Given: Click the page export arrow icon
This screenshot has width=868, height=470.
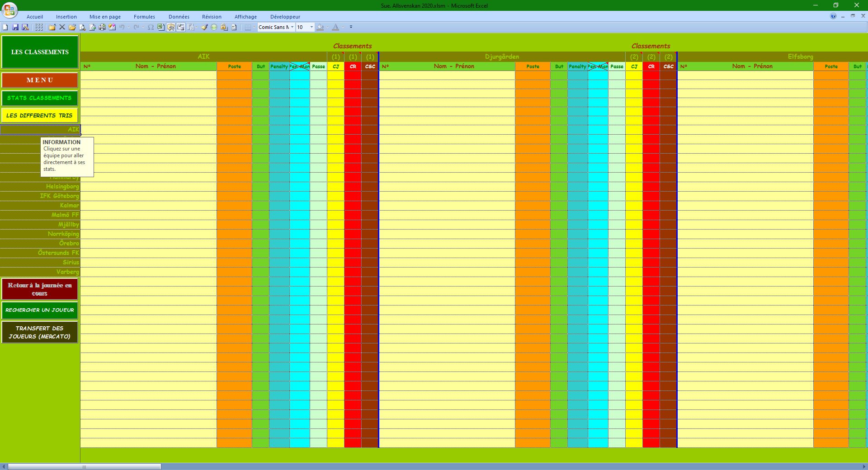Looking at the screenshot, I should pos(92,27).
